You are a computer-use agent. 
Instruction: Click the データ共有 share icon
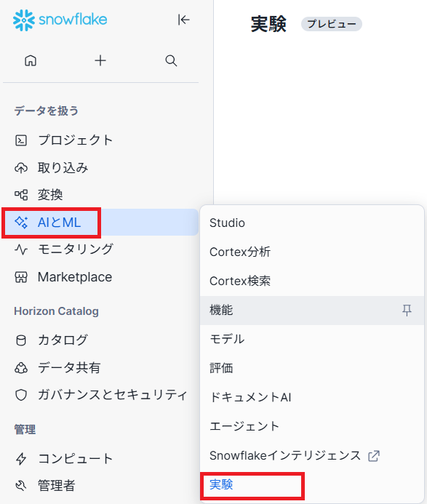coord(21,368)
